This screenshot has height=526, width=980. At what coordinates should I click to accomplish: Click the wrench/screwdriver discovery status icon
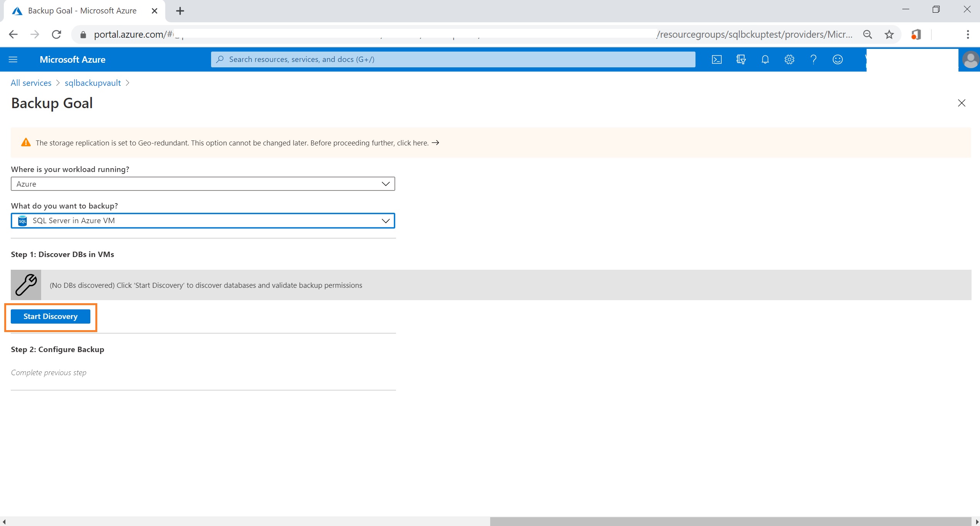pyautogui.click(x=26, y=284)
